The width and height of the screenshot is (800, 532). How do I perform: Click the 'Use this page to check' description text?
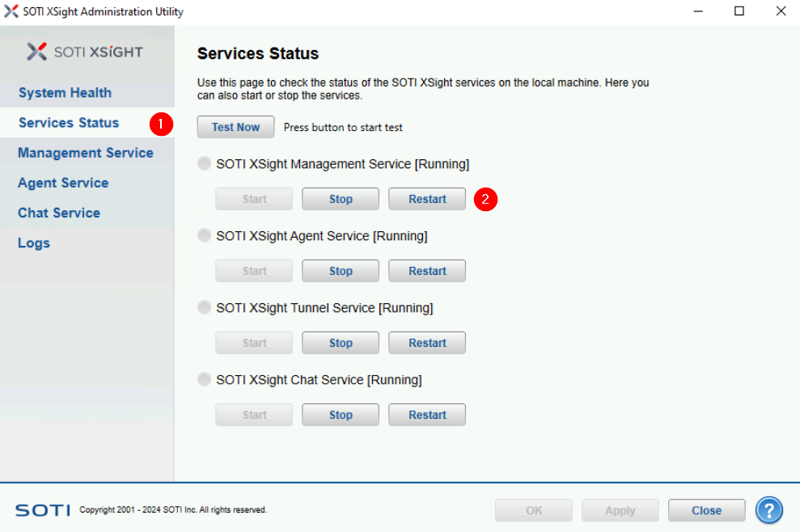click(x=423, y=89)
